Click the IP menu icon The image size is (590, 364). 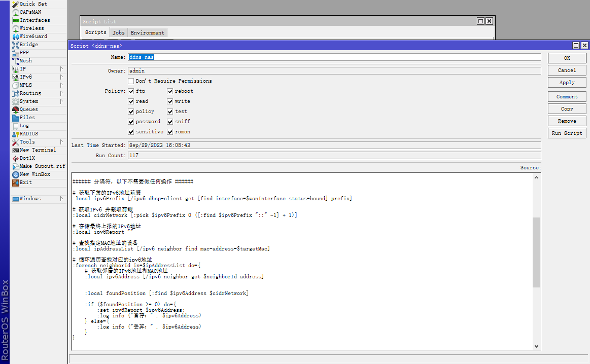[x=15, y=69]
